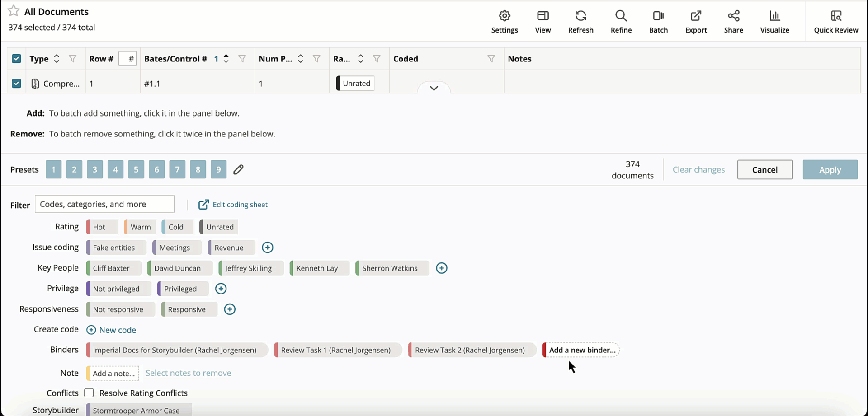The height and width of the screenshot is (416, 868).
Task: Add a new Issue coding code with plus icon
Action: [268, 247]
